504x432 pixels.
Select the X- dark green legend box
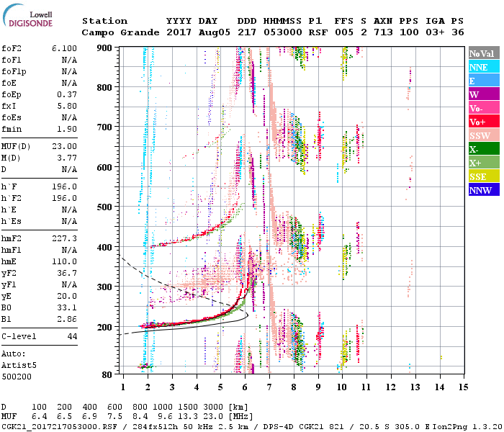point(483,149)
